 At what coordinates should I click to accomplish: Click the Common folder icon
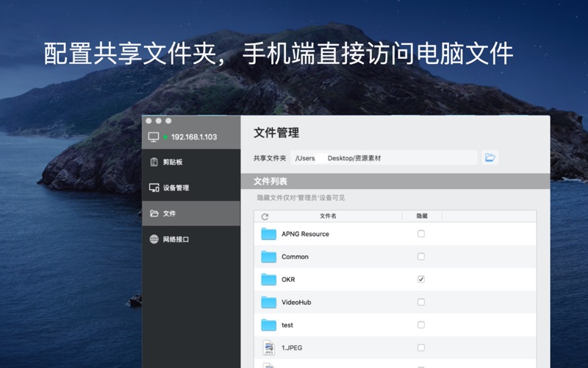click(268, 256)
